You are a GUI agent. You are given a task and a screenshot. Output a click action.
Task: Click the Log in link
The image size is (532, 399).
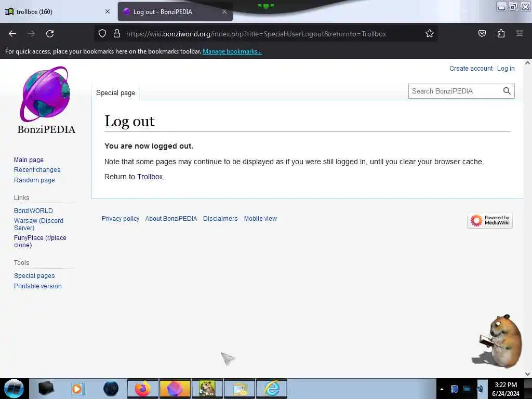506,69
